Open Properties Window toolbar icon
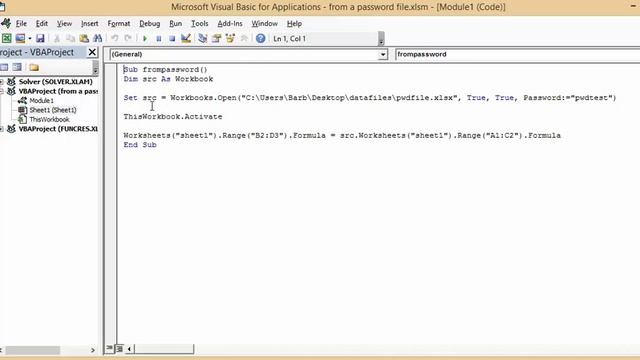The height and width of the screenshot is (360, 640). 216,38
